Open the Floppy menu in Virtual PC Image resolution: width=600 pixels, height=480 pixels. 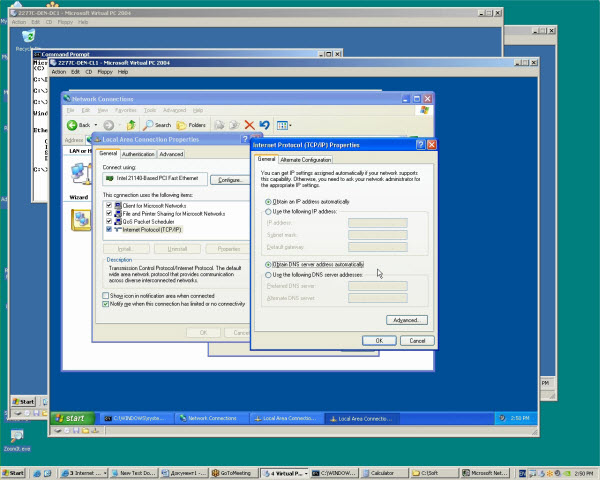point(104,72)
